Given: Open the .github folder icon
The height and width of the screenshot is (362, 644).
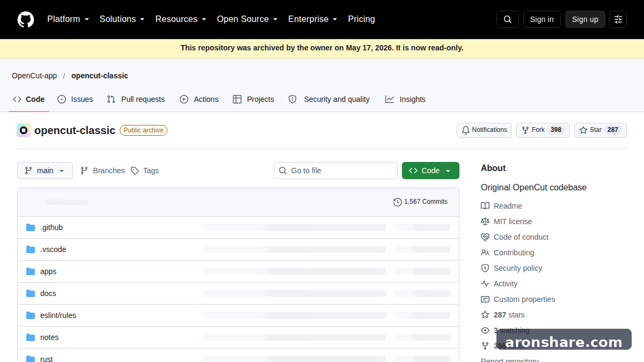Looking at the screenshot, I should coord(31,227).
